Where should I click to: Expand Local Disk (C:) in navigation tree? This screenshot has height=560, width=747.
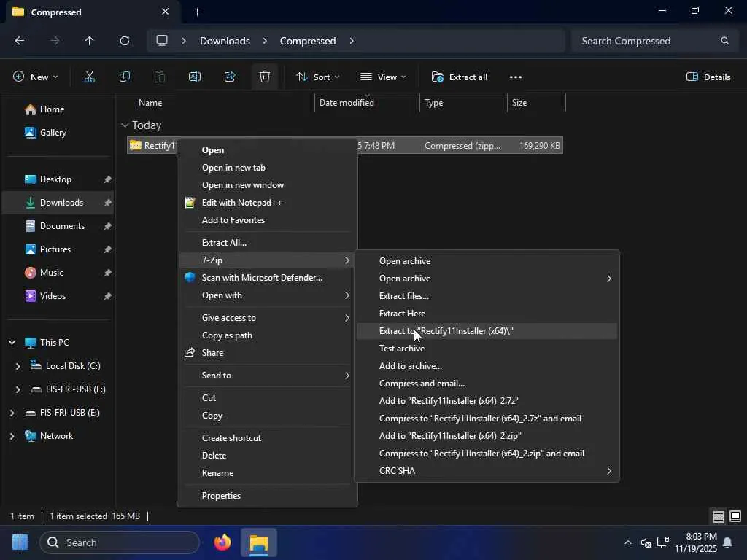point(18,366)
